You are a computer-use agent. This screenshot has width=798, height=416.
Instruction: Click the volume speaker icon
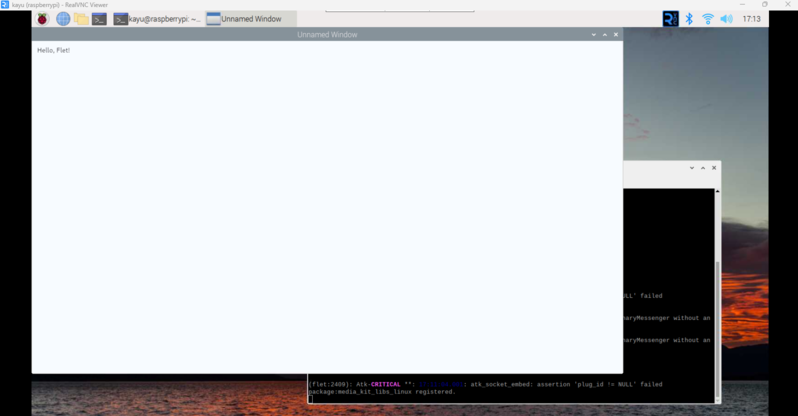727,19
